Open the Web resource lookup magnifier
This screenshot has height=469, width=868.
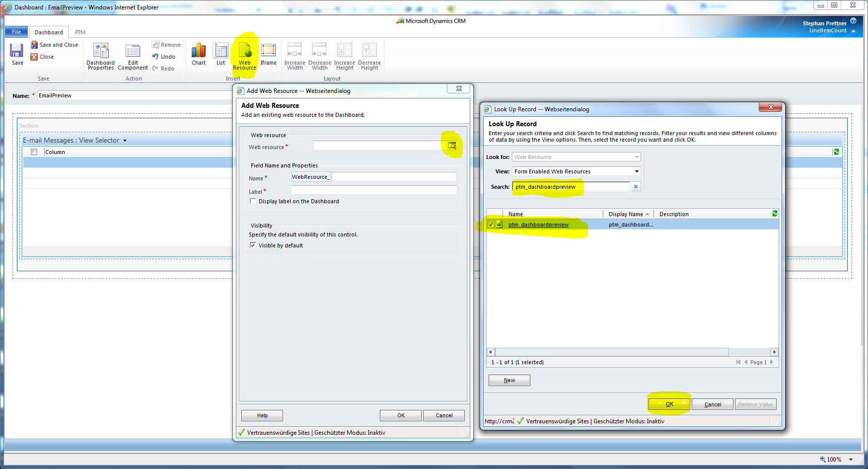[452, 145]
